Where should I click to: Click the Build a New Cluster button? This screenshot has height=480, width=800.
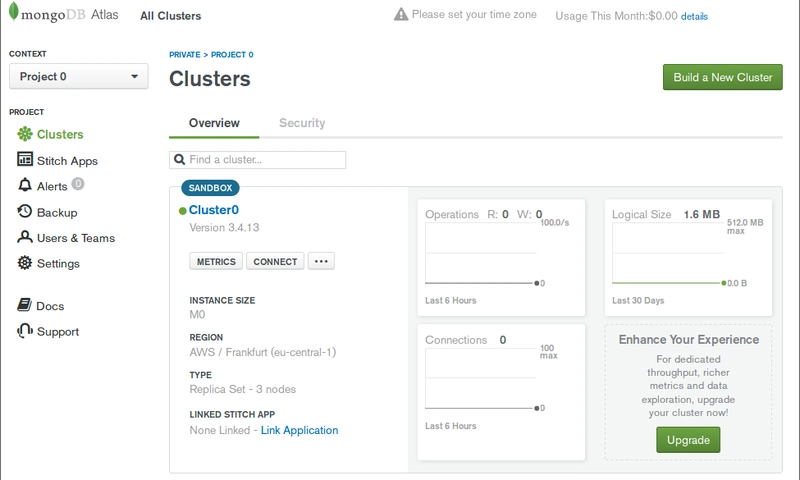pyautogui.click(x=722, y=77)
